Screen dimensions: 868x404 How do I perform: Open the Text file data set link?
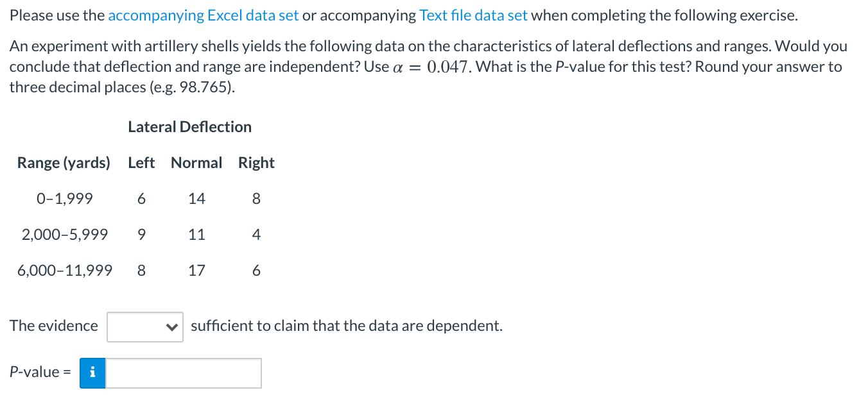(473, 16)
